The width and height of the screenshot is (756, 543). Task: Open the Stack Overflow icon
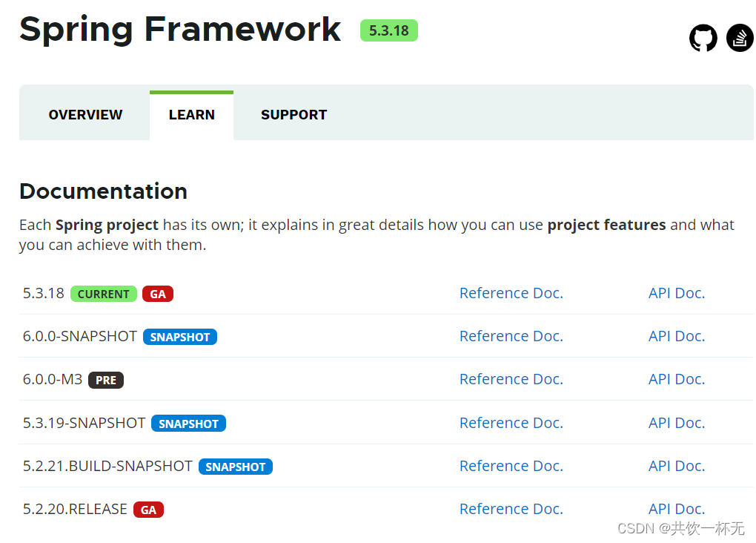click(740, 38)
